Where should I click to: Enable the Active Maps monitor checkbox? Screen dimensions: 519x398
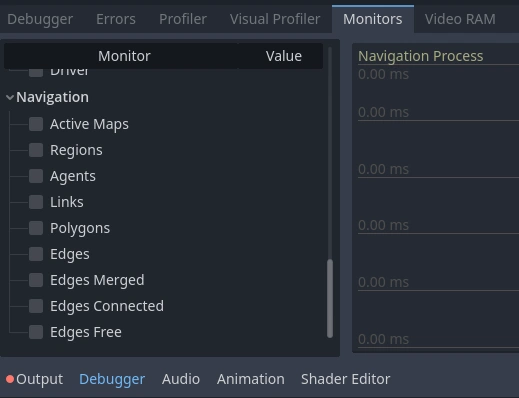click(x=36, y=124)
